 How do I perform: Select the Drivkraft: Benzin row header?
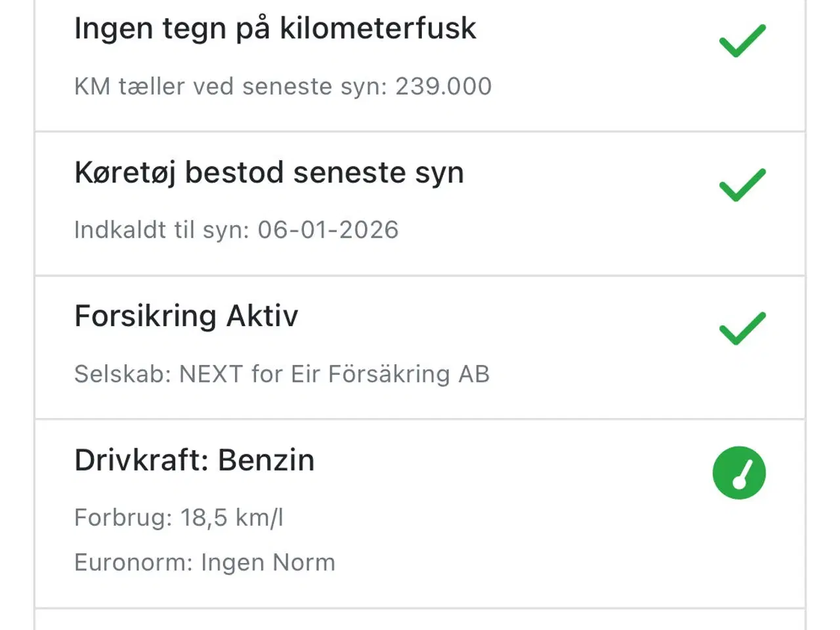pyautogui.click(x=194, y=460)
